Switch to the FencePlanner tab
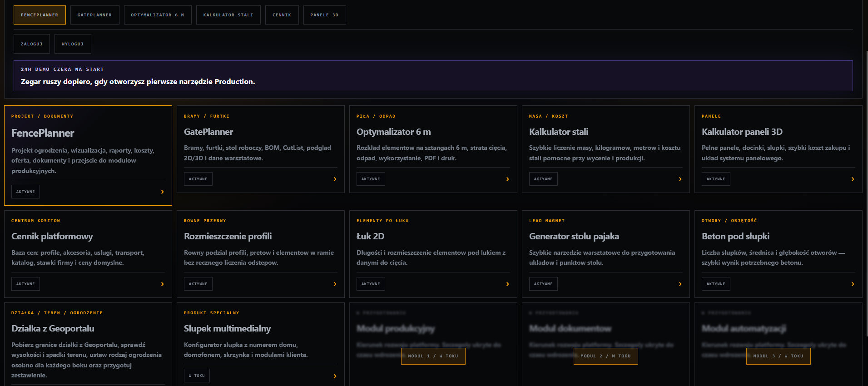The height and width of the screenshot is (386, 868). coord(40,15)
